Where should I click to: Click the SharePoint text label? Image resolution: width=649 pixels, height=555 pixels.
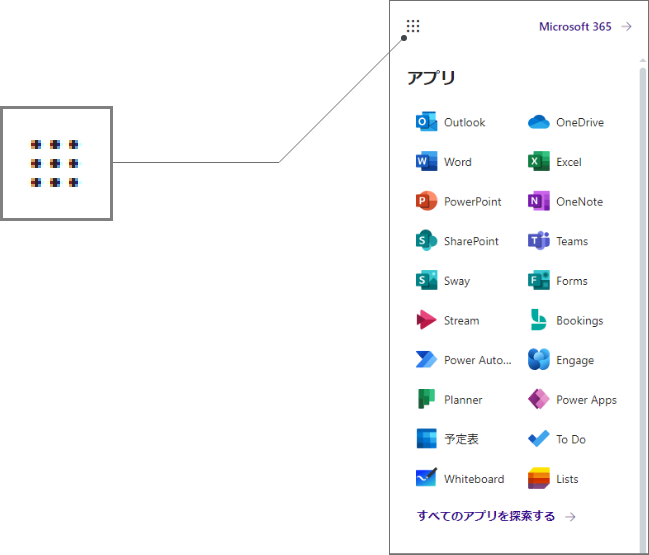coord(471,241)
